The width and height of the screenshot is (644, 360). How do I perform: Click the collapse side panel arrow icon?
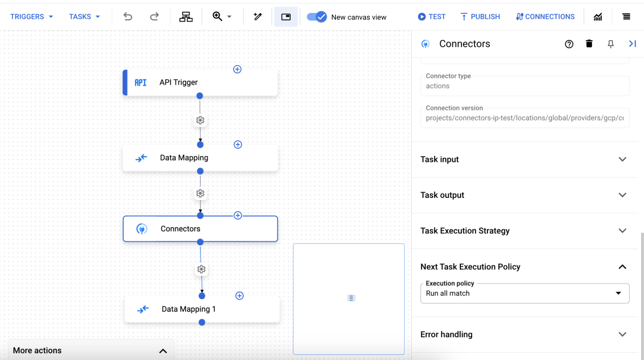pyautogui.click(x=632, y=44)
